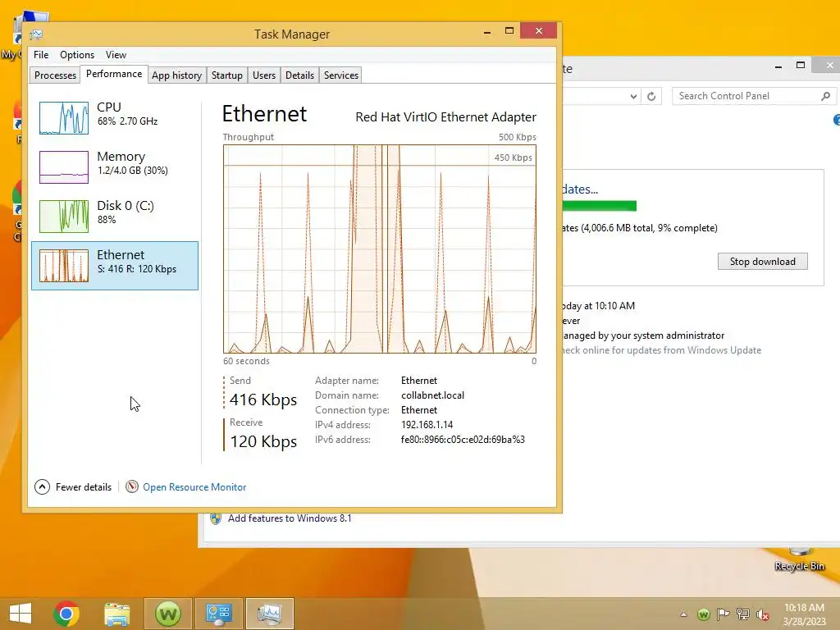Switch to the Details tab
Viewport: 840px width, 630px height.
(x=299, y=75)
